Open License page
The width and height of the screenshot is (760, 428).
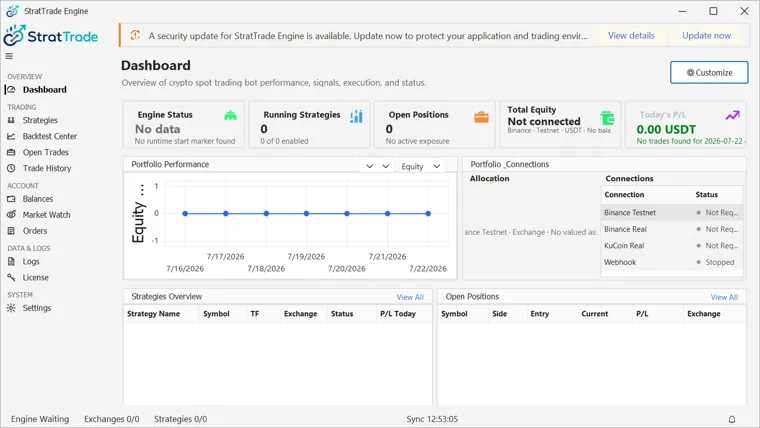pos(35,277)
